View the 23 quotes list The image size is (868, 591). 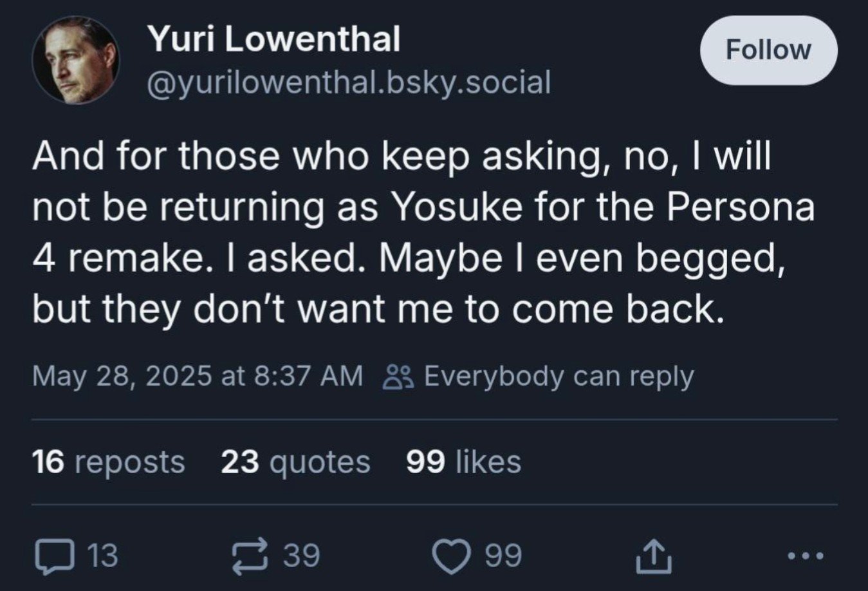(x=295, y=462)
